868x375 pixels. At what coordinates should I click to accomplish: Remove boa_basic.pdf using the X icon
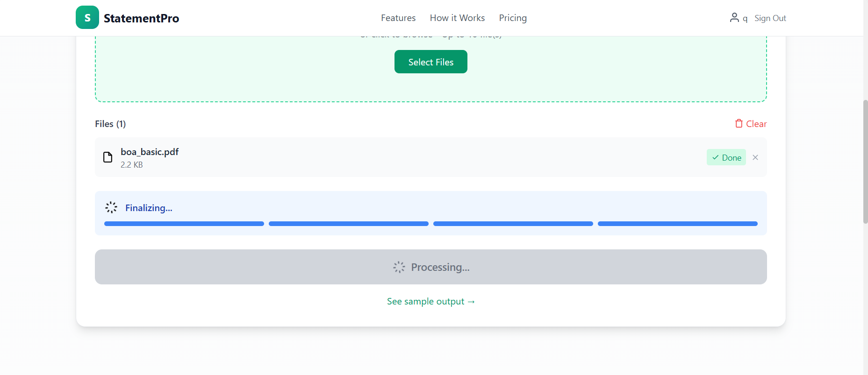tap(755, 157)
